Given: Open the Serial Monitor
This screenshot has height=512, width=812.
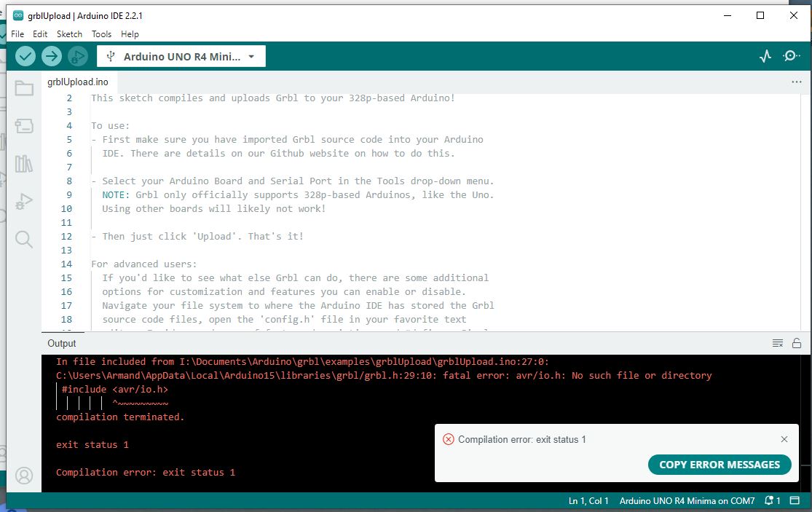Looking at the screenshot, I should point(791,56).
